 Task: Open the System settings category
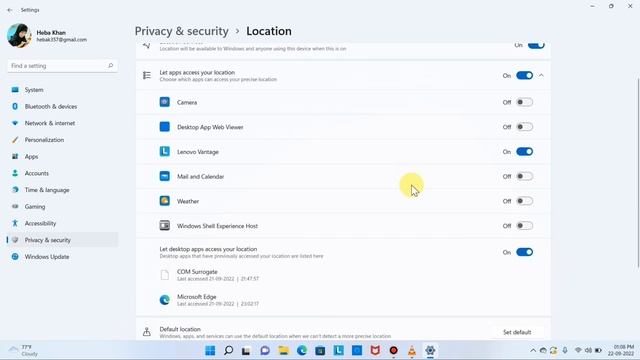[62, 90]
